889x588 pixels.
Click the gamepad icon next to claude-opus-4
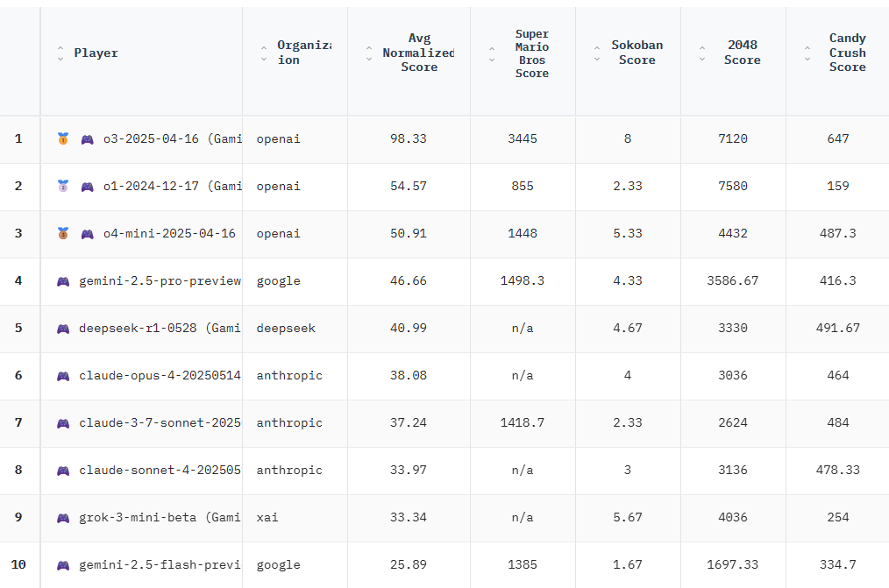63,376
